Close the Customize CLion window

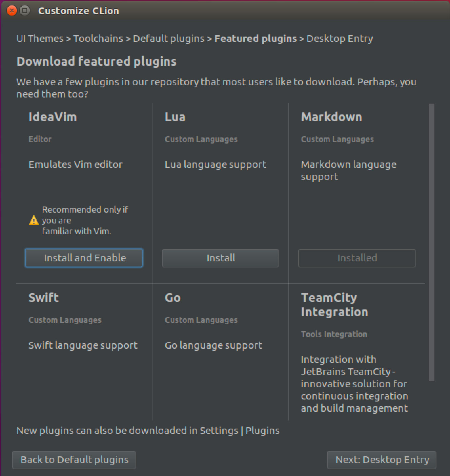12,11
